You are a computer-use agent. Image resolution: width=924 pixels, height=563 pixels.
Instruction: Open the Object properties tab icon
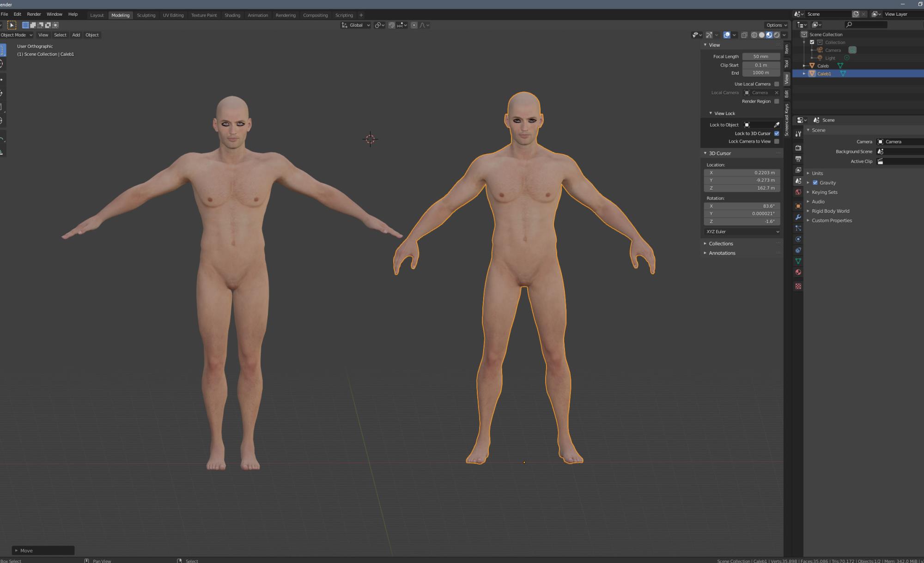pos(798,206)
